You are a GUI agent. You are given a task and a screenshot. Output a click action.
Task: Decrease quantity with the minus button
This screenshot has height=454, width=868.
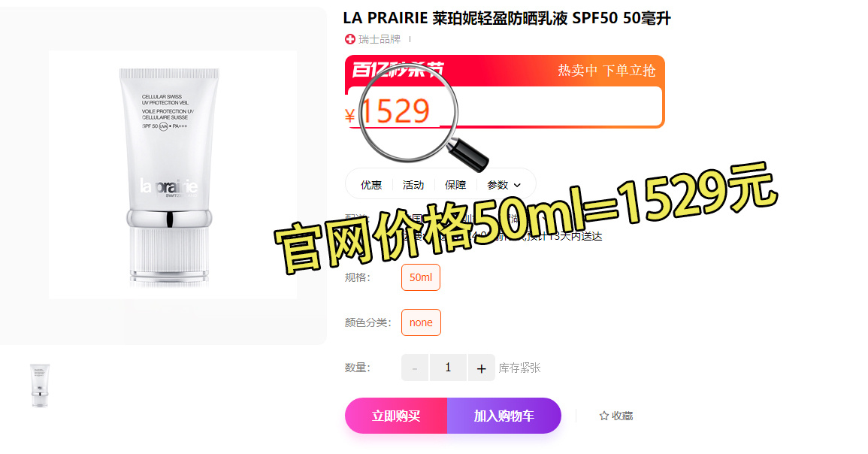click(x=415, y=368)
